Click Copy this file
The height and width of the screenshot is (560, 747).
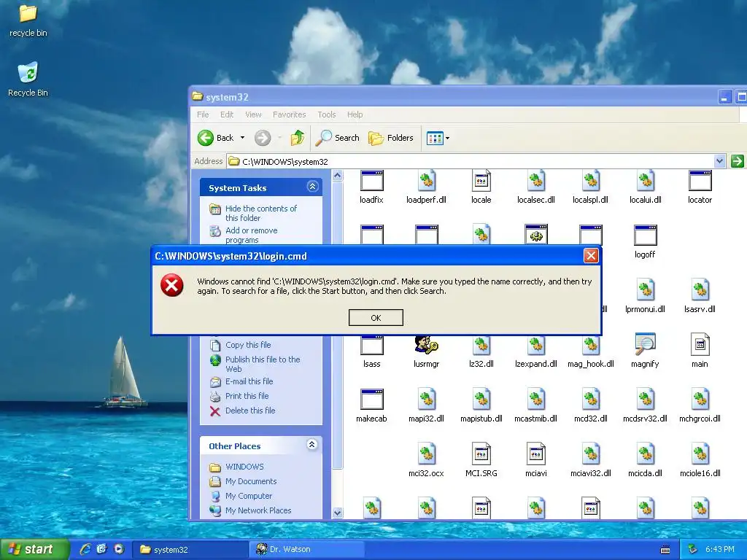(248, 345)
